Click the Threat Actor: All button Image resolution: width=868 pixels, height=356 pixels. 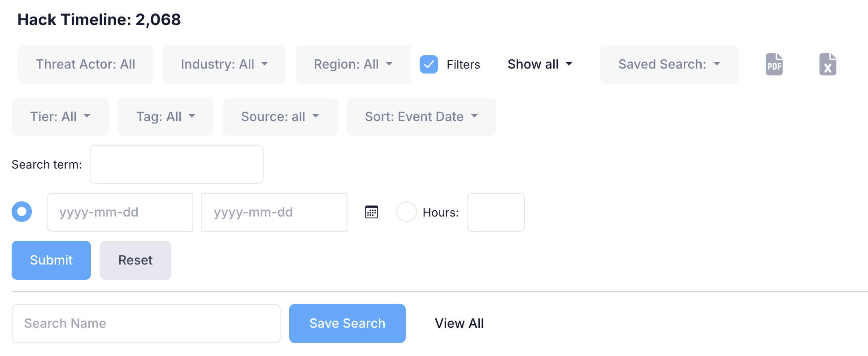tap(85, 64)
